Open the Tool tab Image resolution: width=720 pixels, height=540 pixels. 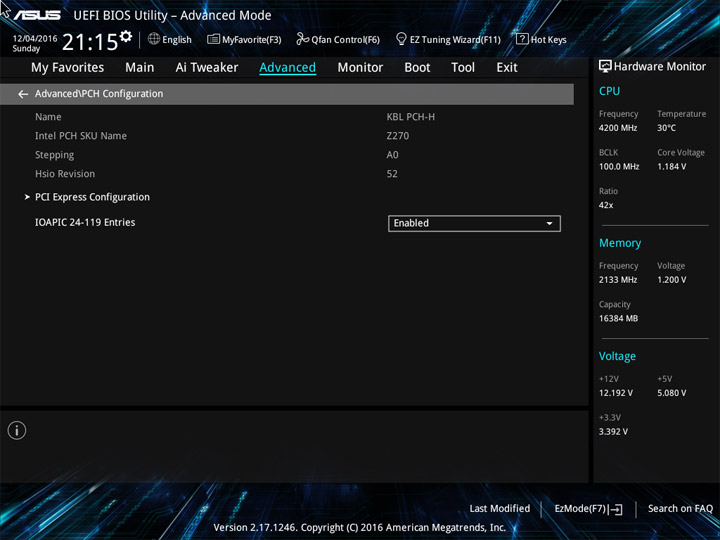pyautogui.click(x=463, y=68)
